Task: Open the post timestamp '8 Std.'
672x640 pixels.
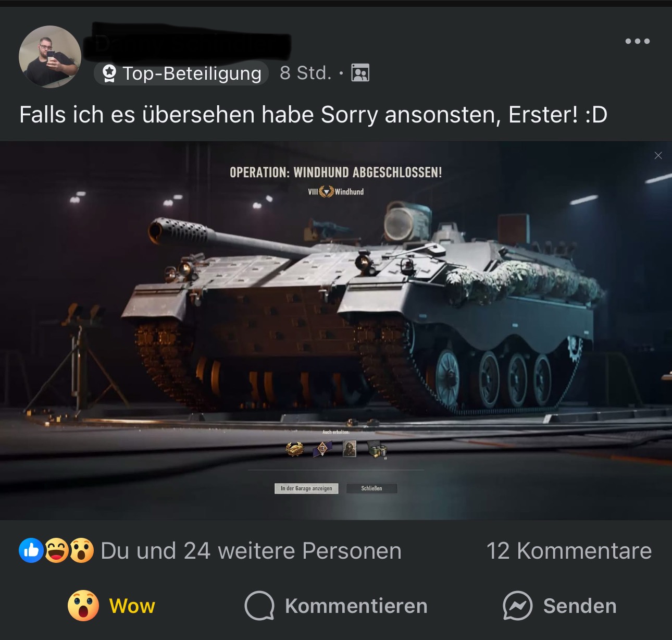Action: coord(305,73)
